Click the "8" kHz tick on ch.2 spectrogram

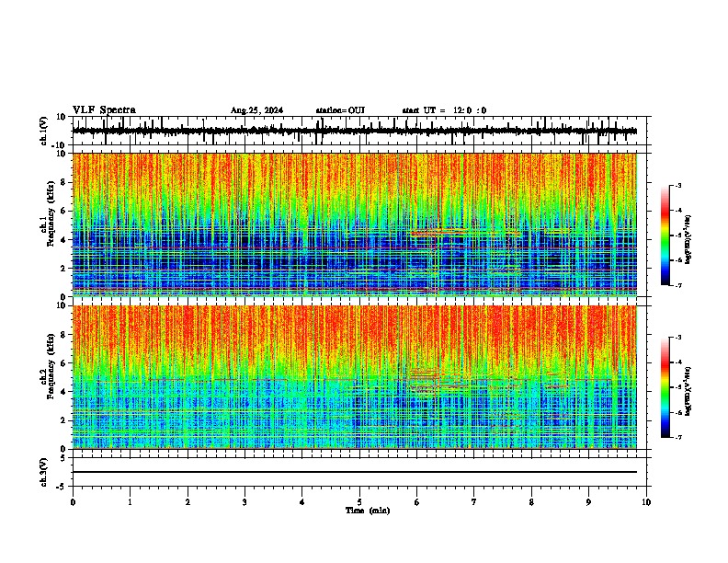(64, 335)
